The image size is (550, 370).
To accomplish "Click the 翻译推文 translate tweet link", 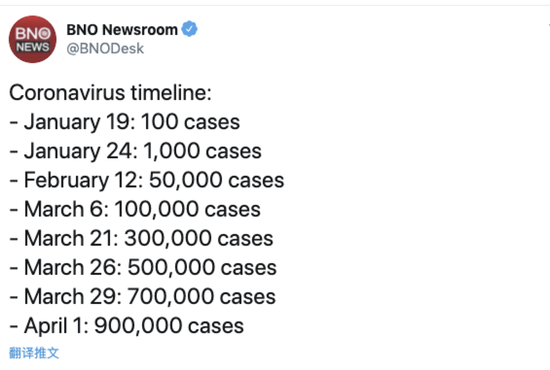I will pyautogui.click(x=34, y=353).
